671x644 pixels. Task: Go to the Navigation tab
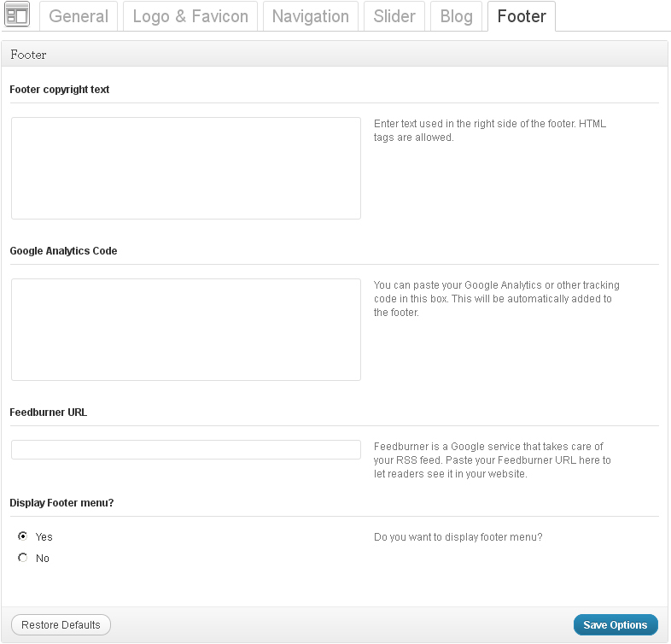point(310,16)
